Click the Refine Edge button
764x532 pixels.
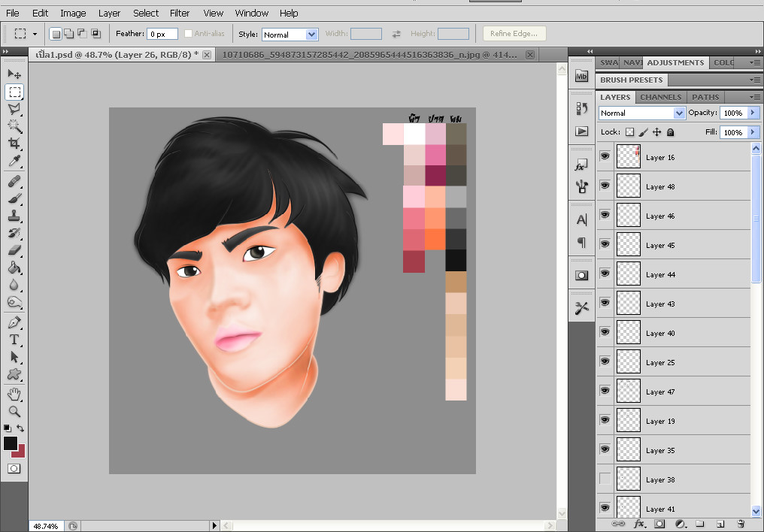click(x=514, y=34)
